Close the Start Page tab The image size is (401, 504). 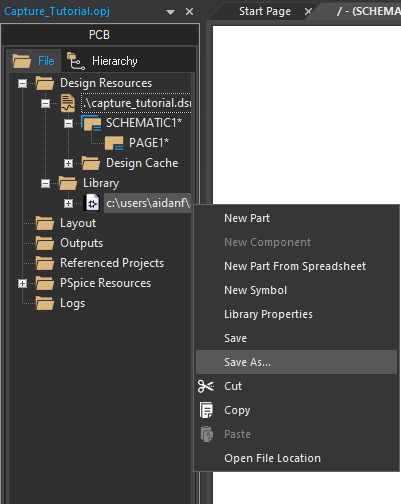(308, 12)
